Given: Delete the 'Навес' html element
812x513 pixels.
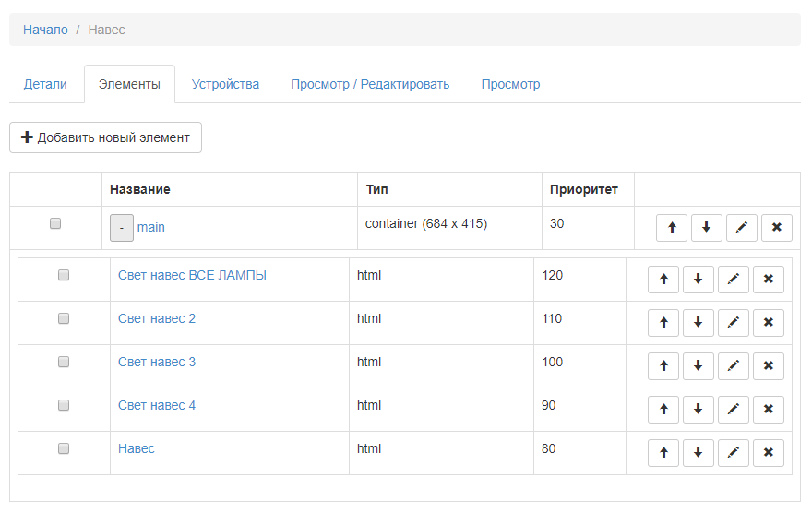Looking at the screenshot, I should coord(768,453).
